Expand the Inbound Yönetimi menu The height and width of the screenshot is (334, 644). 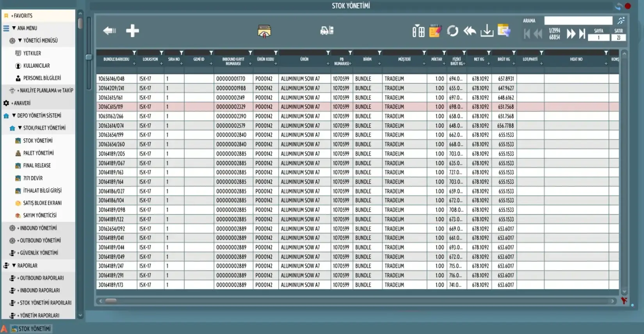(x=38, y=228)
